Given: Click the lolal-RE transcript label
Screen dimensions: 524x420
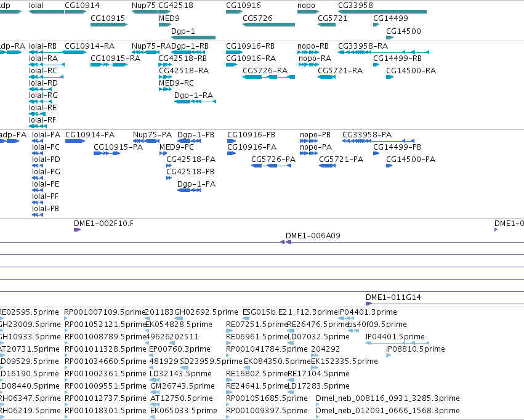Looking at the screenshot, I should (x=43, y=108).
